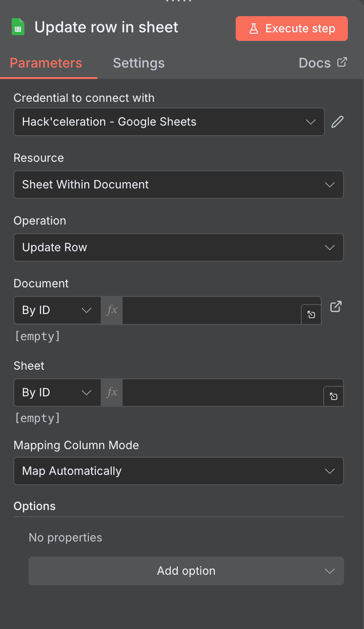Open the Operation dropdown showing Update Row
This screenshot has width=364, height=629.
tap(179, 247)
